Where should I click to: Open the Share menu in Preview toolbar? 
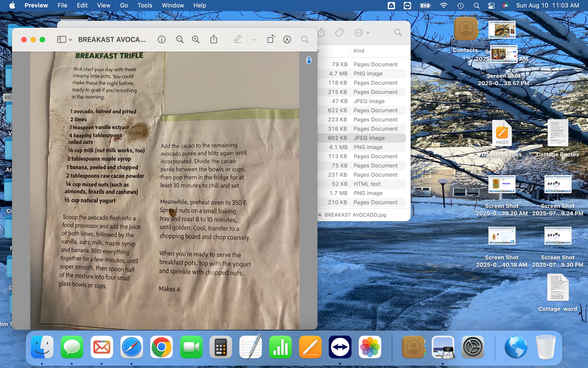(214, 40)
